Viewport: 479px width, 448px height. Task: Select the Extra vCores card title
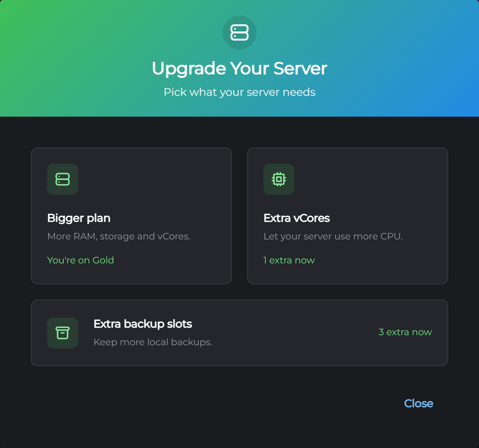pyautogui.click(x=297, y=218)
